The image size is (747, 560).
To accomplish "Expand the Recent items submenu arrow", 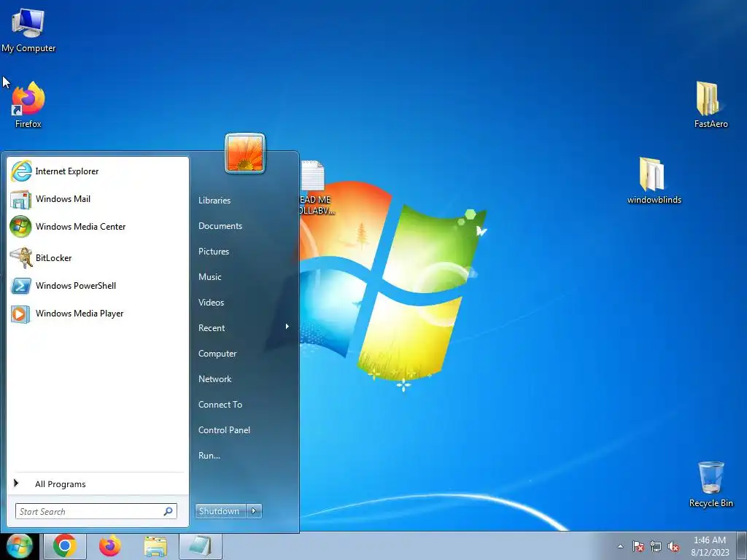I will point(287,327).
